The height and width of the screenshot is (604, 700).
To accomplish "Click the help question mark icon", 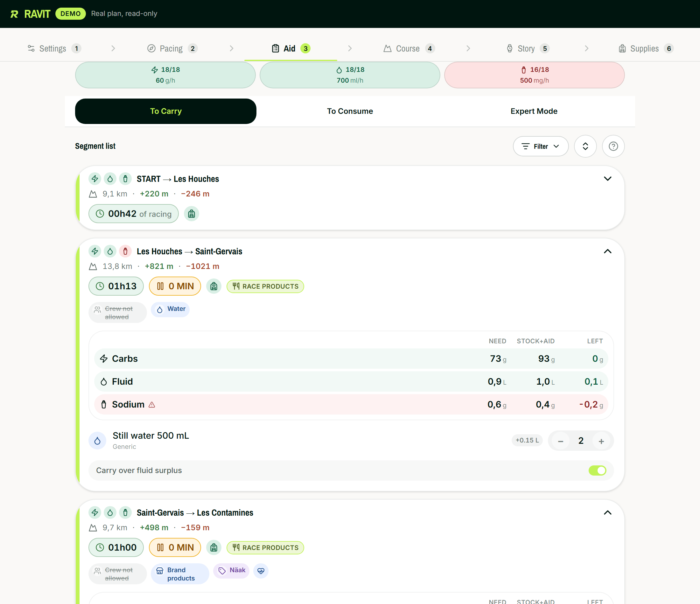I will (x=613, y=146).
